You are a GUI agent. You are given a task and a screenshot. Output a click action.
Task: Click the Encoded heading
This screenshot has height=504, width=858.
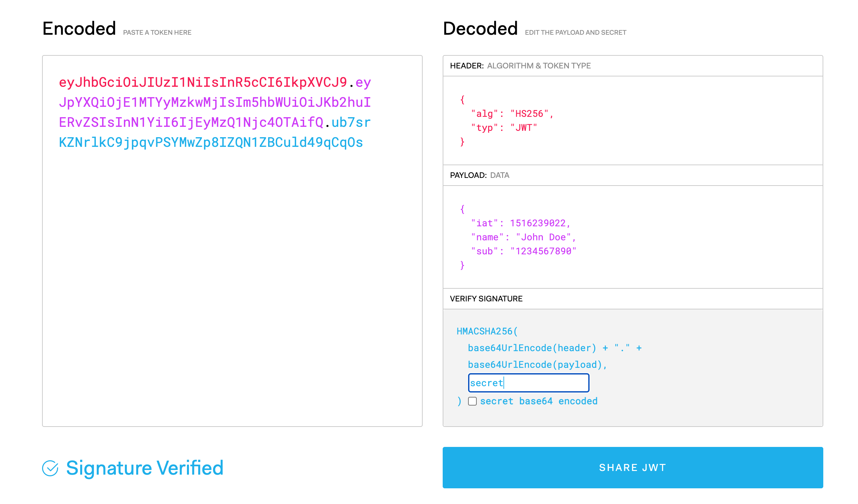[x=79, y=28]
